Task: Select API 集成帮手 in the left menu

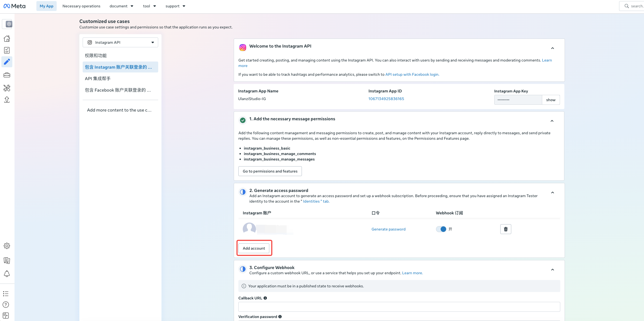Action: (120, 78)
